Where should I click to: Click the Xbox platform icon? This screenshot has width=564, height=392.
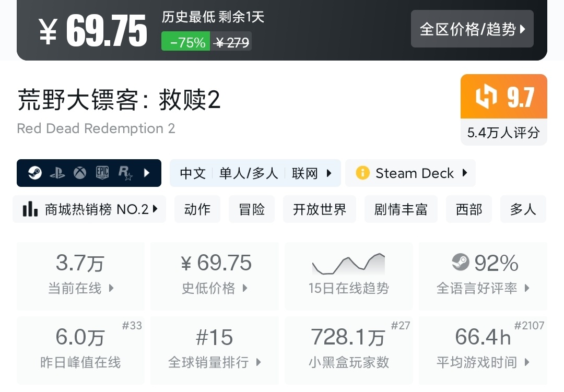click(x=80, y=173)
